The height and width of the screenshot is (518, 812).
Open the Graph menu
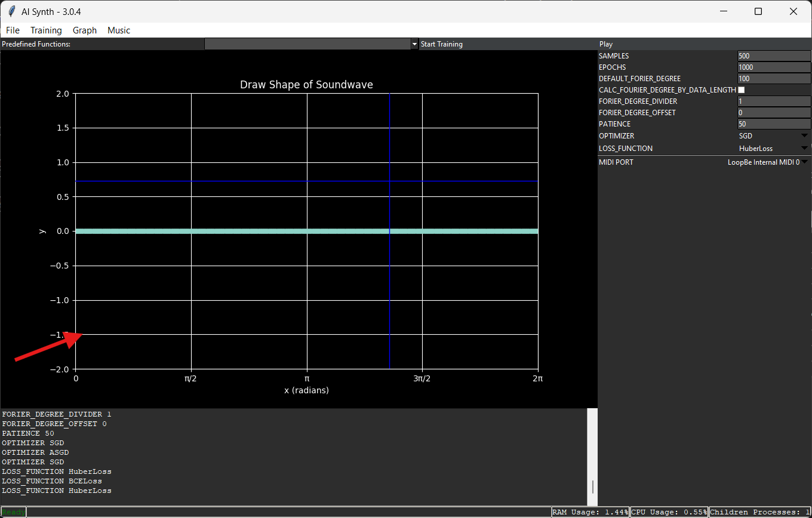pyautogui.click(x=85, y=30)
